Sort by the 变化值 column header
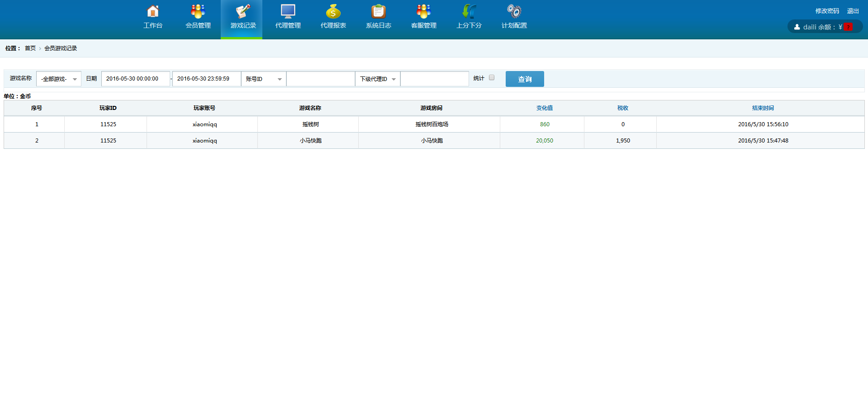The image size is (868, 414). coord(544,108)
